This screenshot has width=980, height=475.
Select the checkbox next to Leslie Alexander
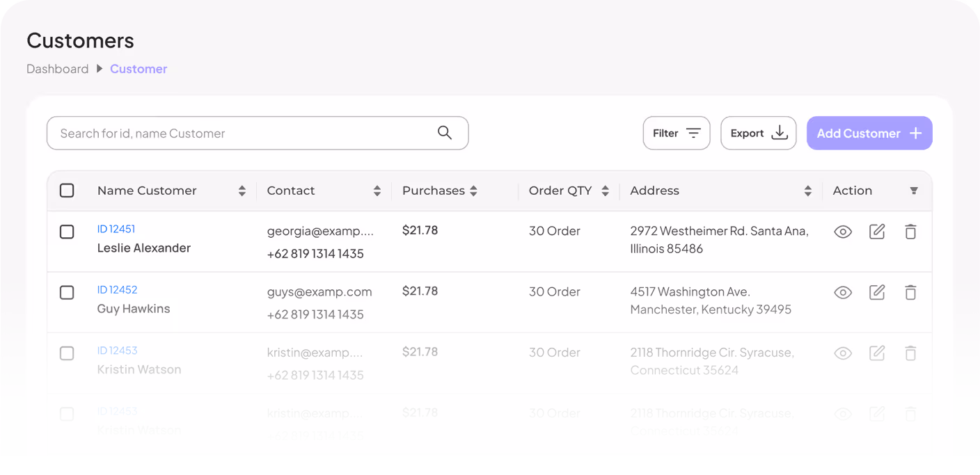tap(67, 232)
